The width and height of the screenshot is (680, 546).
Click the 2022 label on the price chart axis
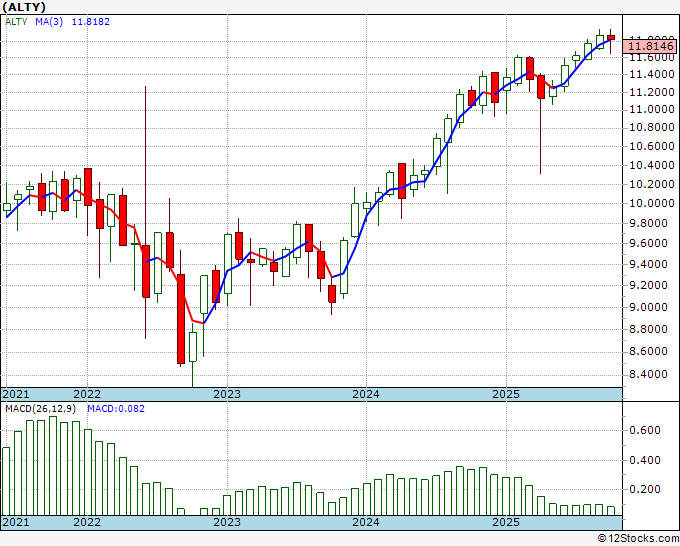tap(87, 394)
